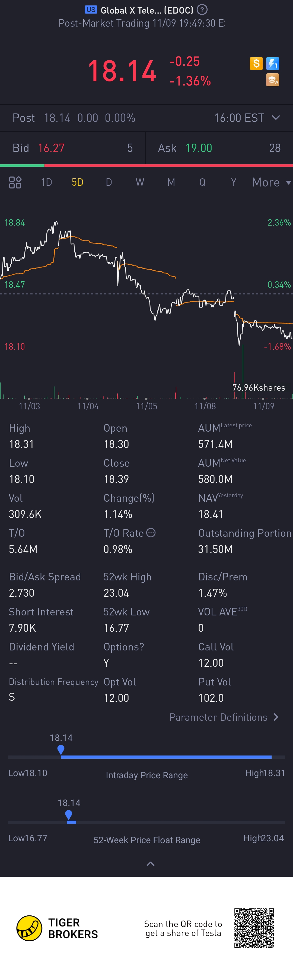Viewport: 293px width, 980px height.
Task: Select the 5D chart tab
Action: click(x=78, y=182)
